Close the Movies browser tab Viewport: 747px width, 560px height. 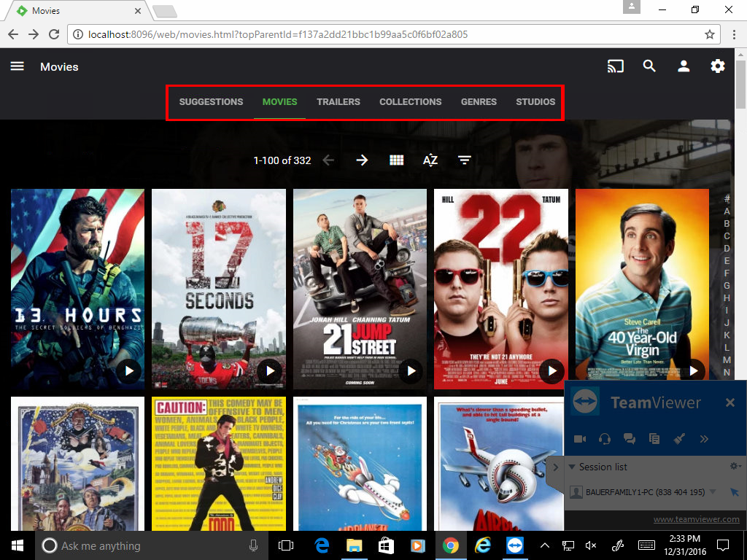[x=138, y=10]
